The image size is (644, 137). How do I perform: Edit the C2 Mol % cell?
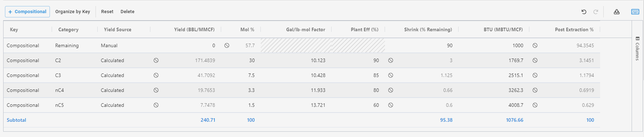click(241, 60)
